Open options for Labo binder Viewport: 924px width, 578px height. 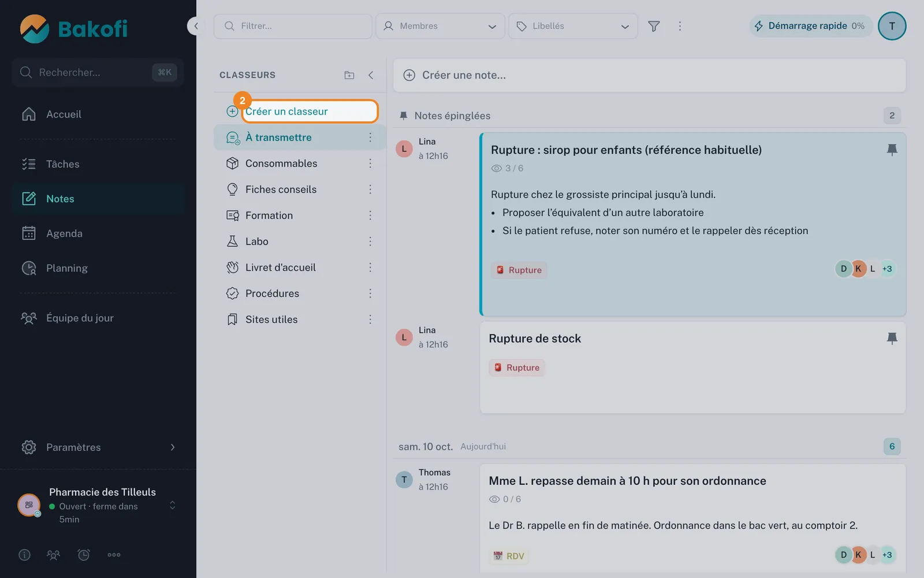click(370, 242)
